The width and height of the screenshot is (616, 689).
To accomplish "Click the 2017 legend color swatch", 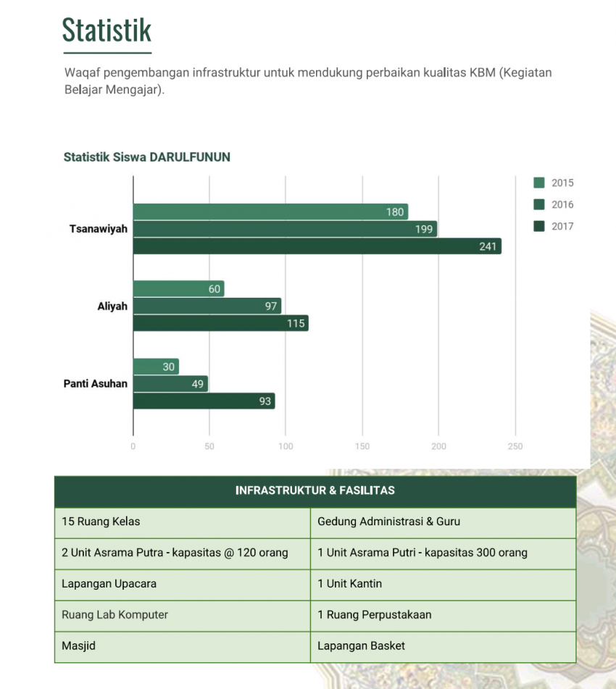I will pyautogui.click(x=538, y=226).
